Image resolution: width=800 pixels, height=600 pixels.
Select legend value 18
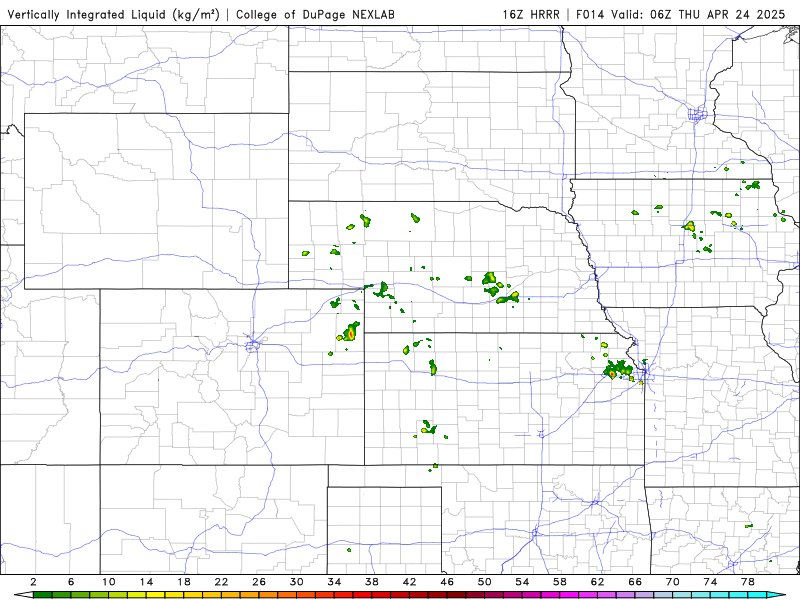(184, 582)
